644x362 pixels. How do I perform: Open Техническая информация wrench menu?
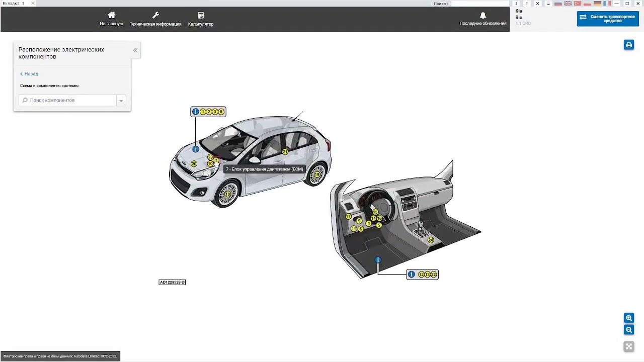[155, 19]
